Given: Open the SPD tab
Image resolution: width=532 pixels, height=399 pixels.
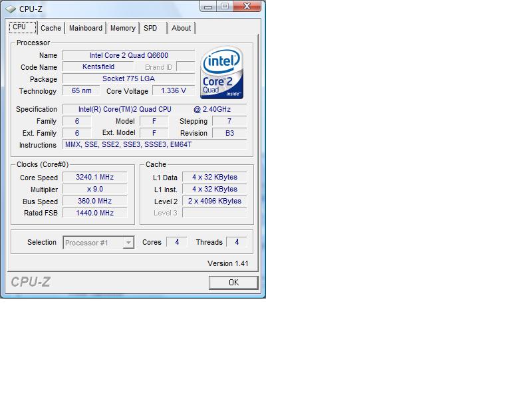Looking at the screenshot, I should tap(150, 28).
